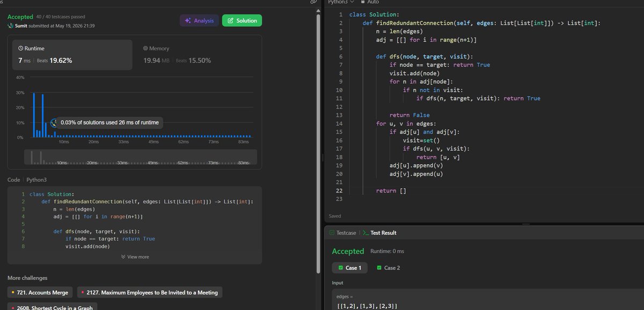The height and width of the screenshot is (310, 644).
Task: Click 'Accepted' status in Test Result
Action: [x=348, y=251]
